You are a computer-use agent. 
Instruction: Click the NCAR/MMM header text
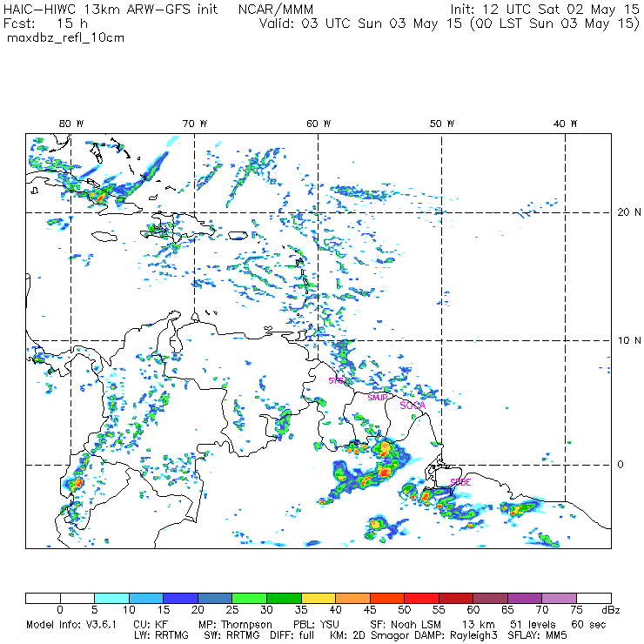pyautogui.click(x=276, y=10)
